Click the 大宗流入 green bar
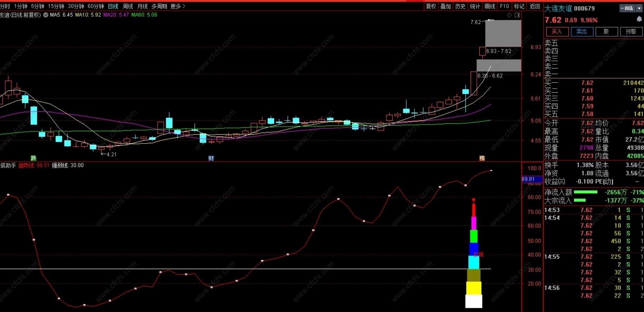Image resolution: width=644 pixels, height=312 pixels. (x=580, y=200)
